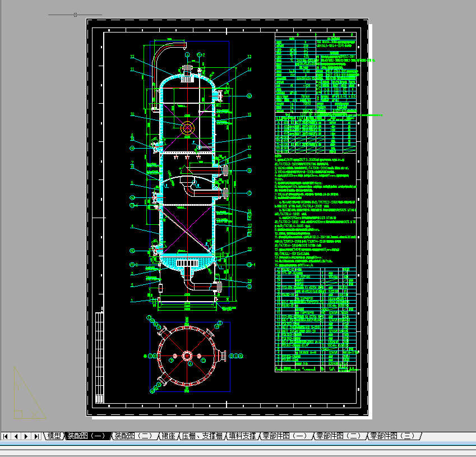Open the 零部件图（一） layout tab
This screenshot has width=476, height=457.
[x=286, y=436]
